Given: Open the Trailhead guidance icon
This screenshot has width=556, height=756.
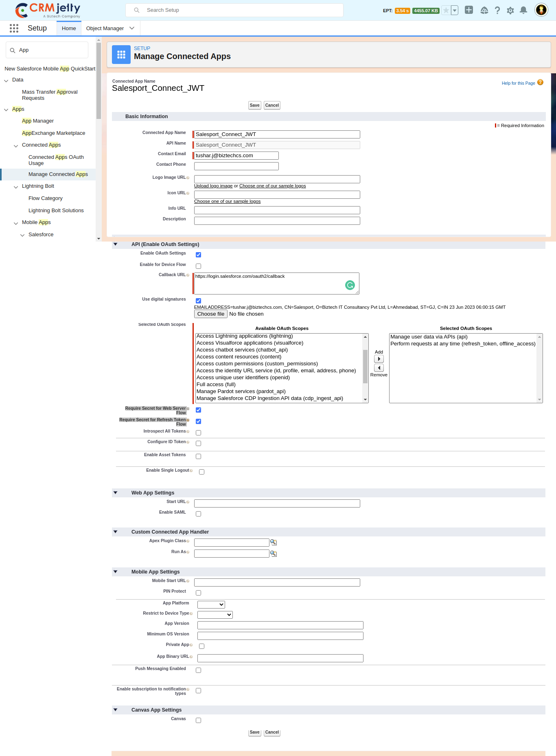Looking at the screenshot, I should 484,10.
